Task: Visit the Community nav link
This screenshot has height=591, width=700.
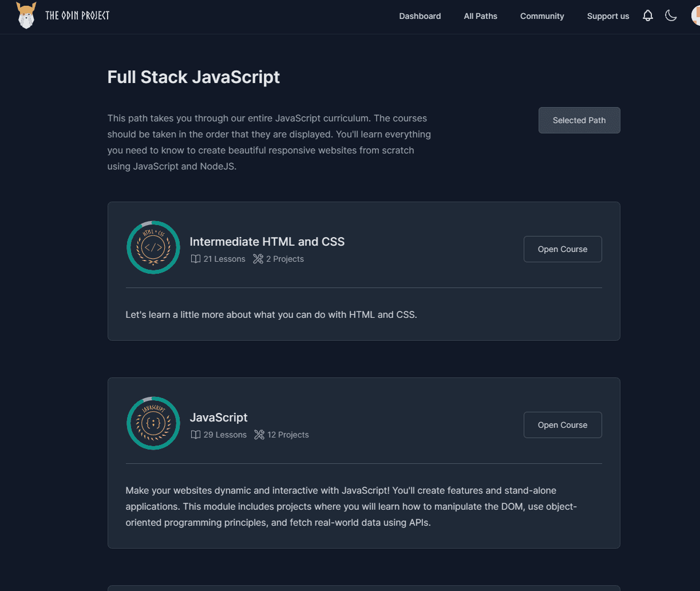Action: [x=542, y=16]
